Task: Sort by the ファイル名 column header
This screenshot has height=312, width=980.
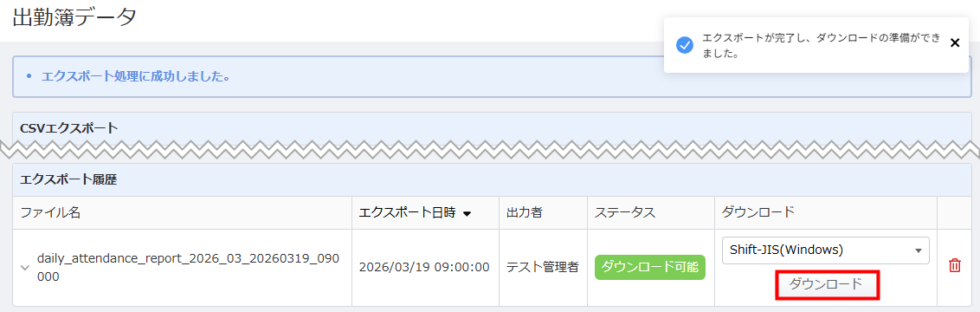Action: click(x=50, y=212)
